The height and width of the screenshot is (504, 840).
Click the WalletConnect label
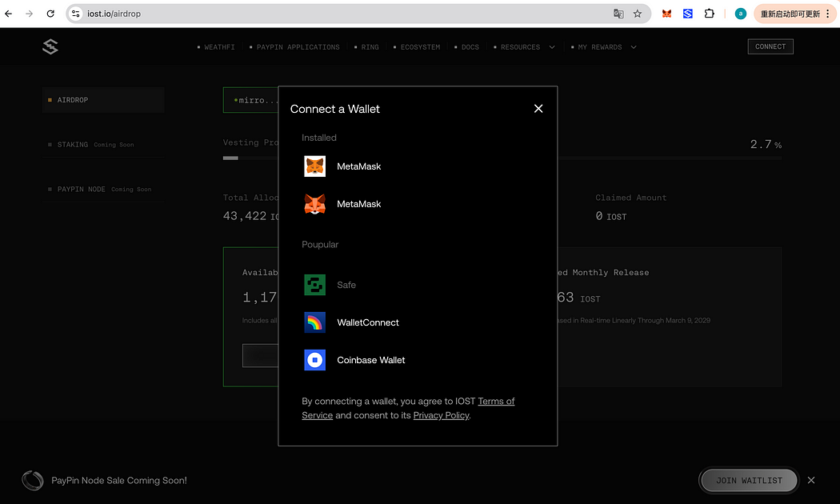(x=368, y=322)
